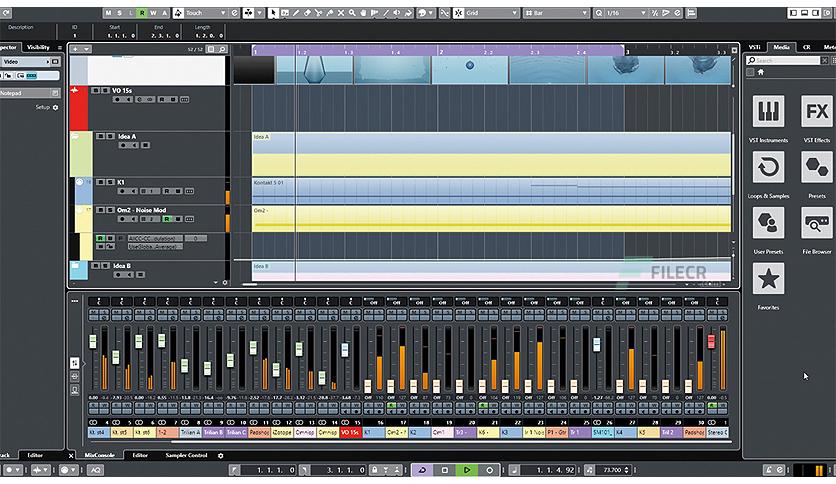This screenshot has width=836, height=484.
Task: Open the Presets tile in Media rack
Action: pyautogui.click(x=816, y=167)
